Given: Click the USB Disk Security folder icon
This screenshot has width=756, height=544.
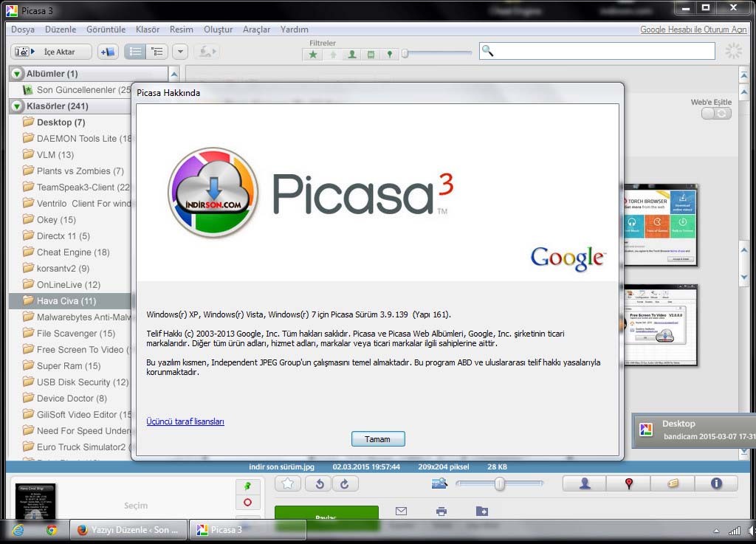Looking at the screenshot, I should coord(28,382).
